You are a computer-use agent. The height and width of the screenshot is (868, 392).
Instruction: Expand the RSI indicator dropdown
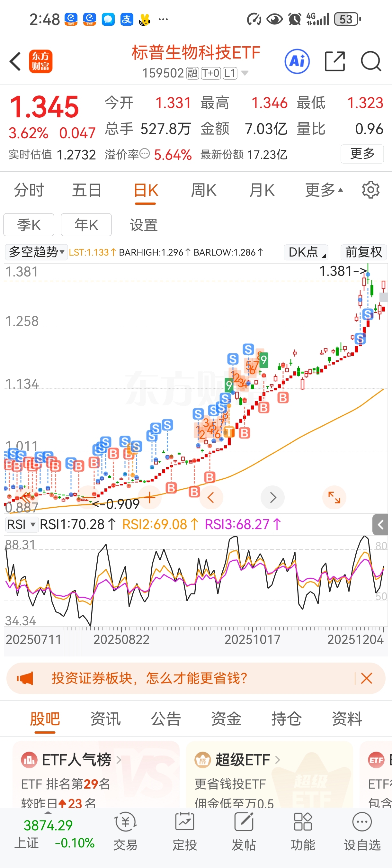pos(21,525)
